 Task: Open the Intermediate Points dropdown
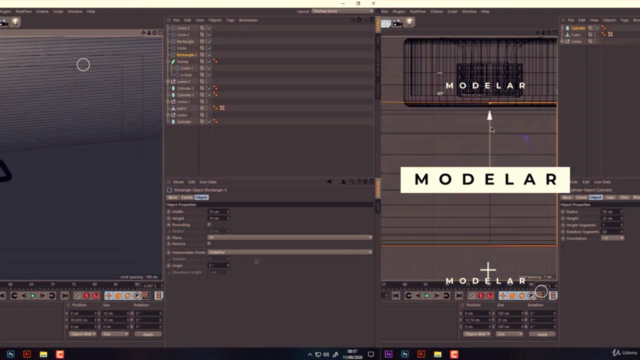coord(290,252)
